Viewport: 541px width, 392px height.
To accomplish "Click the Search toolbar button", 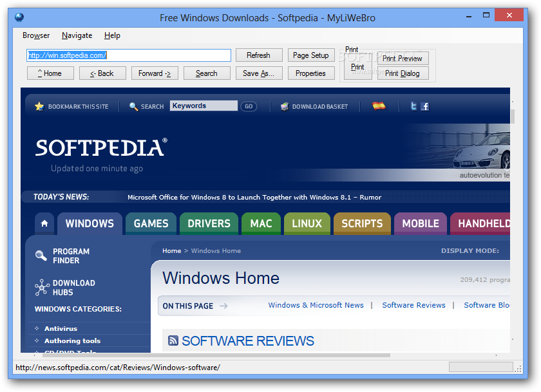I will pyautogui.click(x=207, y=73).
